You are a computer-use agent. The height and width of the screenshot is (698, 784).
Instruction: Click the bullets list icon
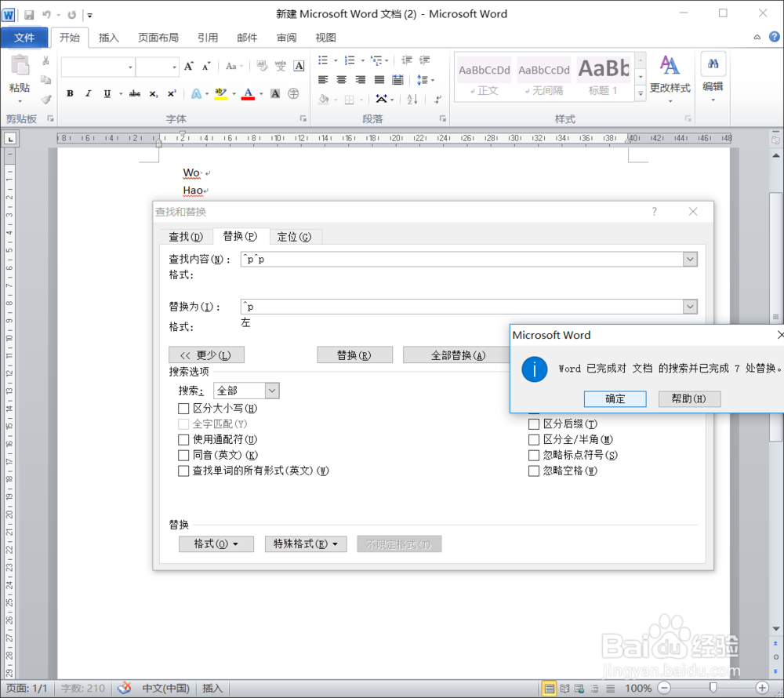click(x=324, y=59)
